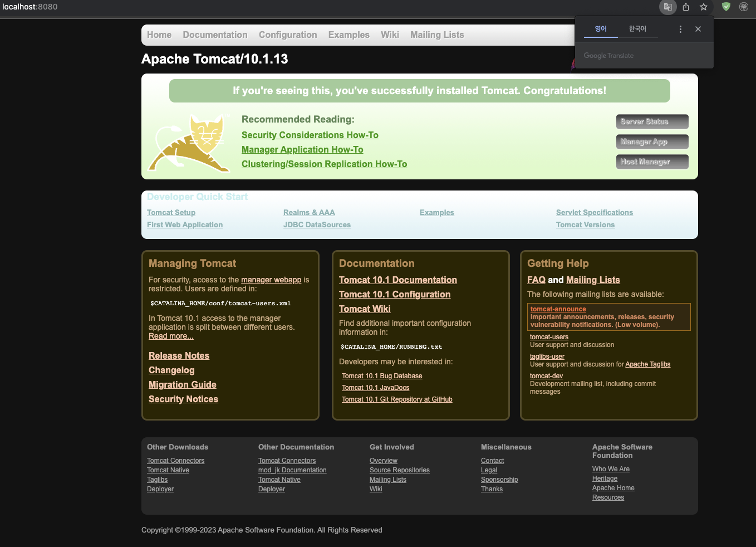Open mod_jk Documentation link
This screenshot has width=756, height=547.
pyautogui.click(x=292, y=470)
